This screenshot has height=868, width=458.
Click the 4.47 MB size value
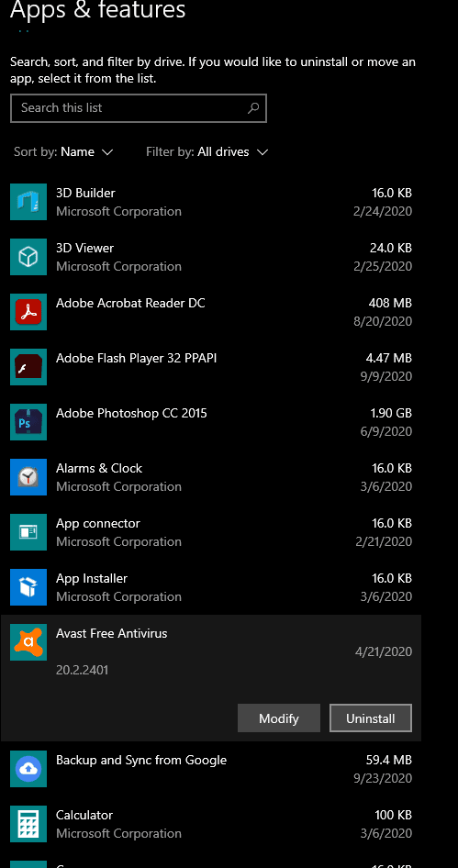[x=389, y=358]
